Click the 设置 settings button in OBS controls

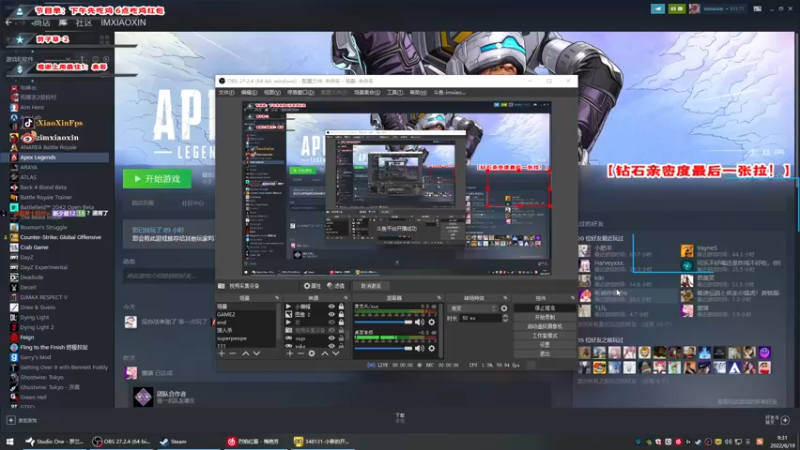click(544, 345)
